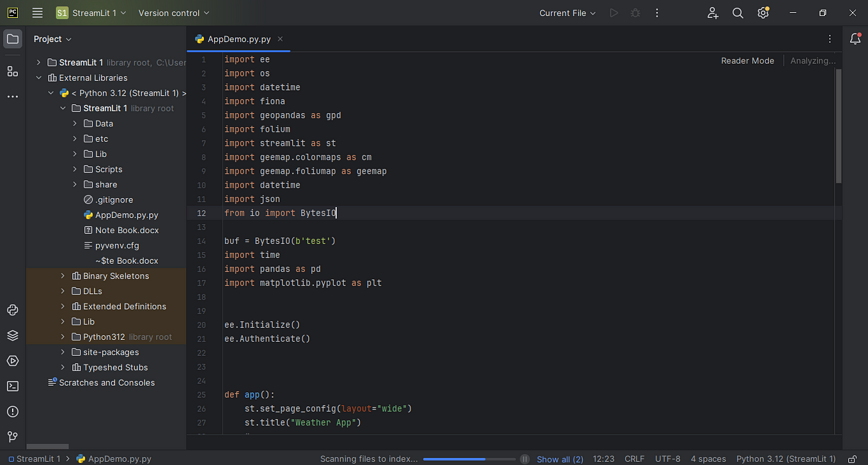868x465 pixels.
Task: Open IDE settings gear
Action: (763, 13)
